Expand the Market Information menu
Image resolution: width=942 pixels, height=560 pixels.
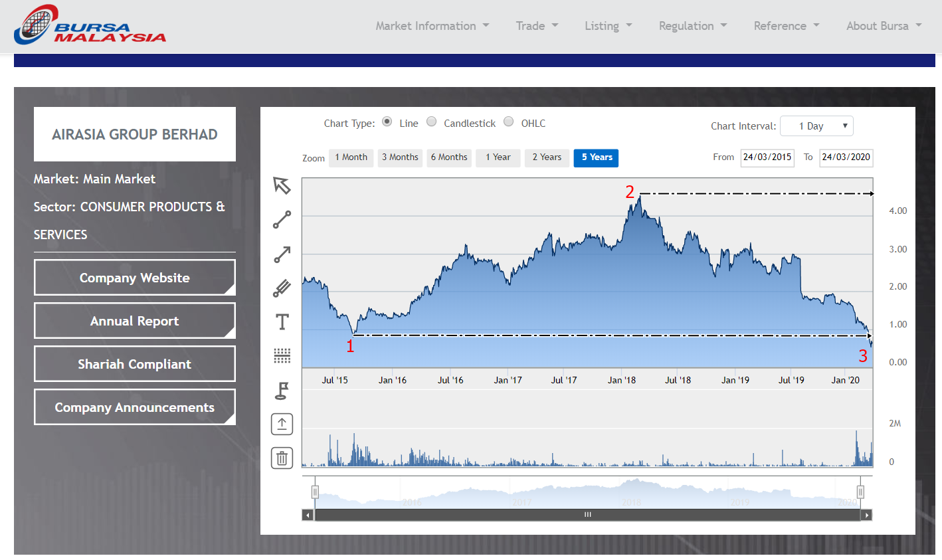432,26
